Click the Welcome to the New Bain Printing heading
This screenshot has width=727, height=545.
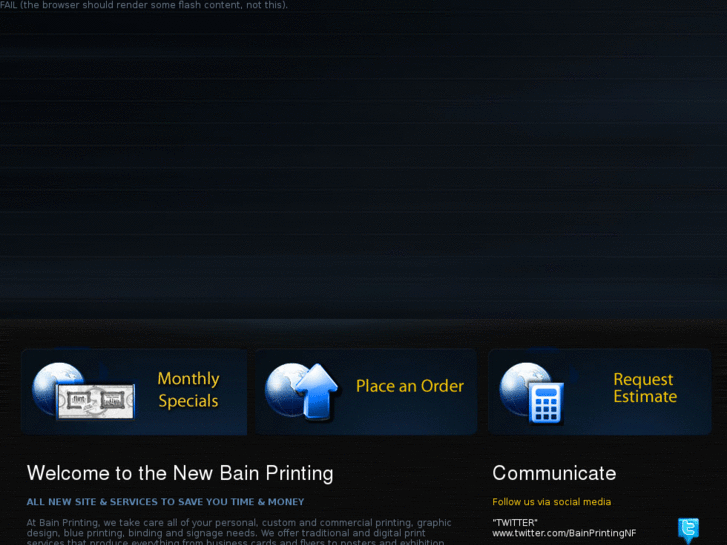point(180,474)
